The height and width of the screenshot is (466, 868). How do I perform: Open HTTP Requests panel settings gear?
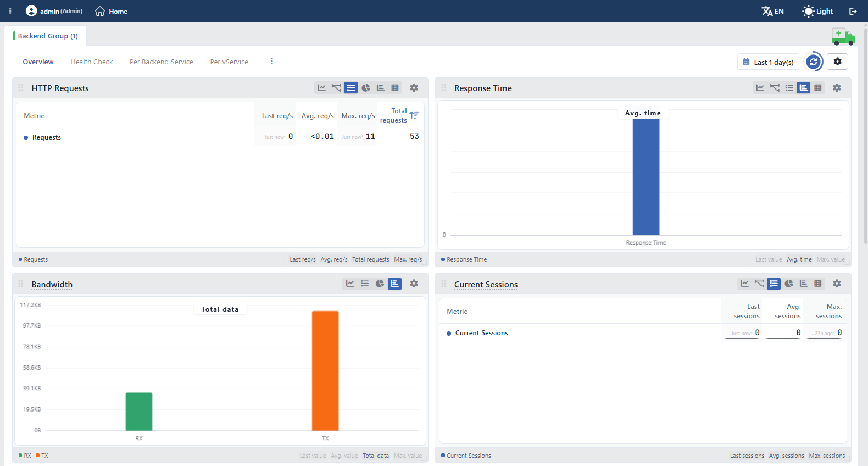point(414,88)
